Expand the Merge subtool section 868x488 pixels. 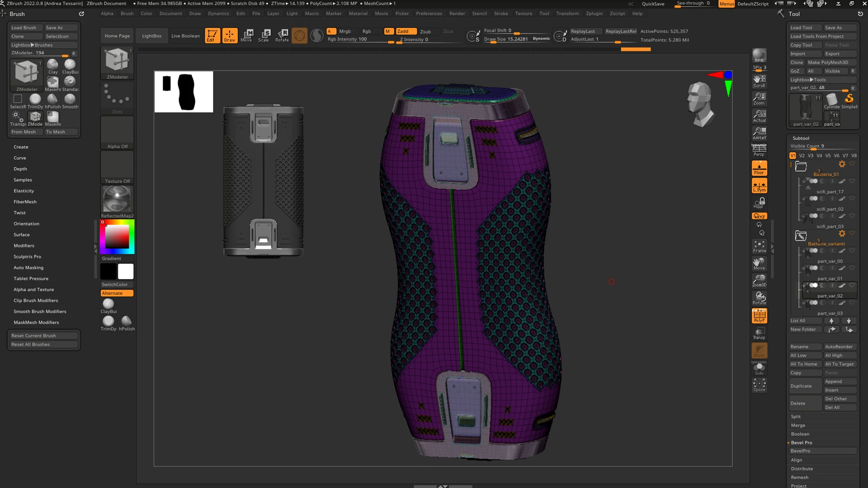[x=798, y=425]
